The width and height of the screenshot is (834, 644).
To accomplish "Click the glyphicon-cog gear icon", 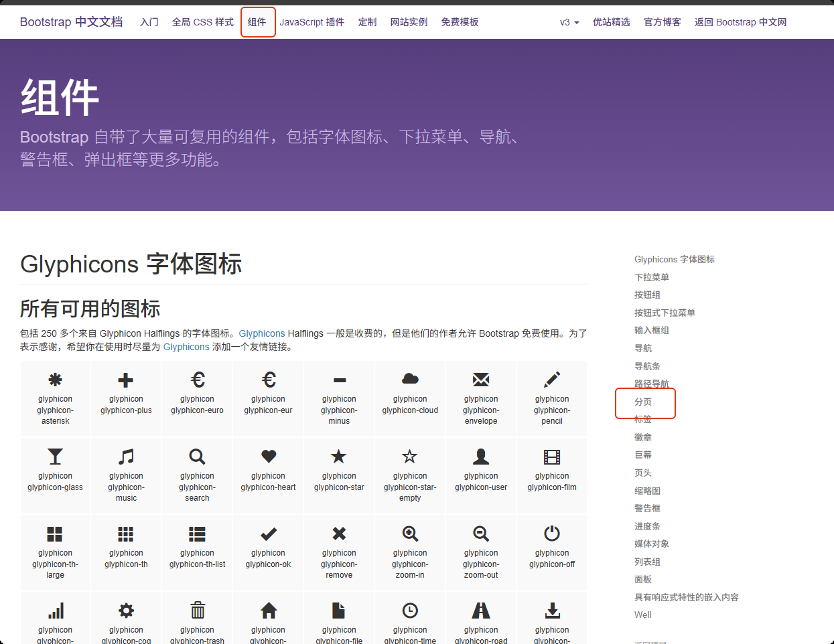I will click(126, 611).
